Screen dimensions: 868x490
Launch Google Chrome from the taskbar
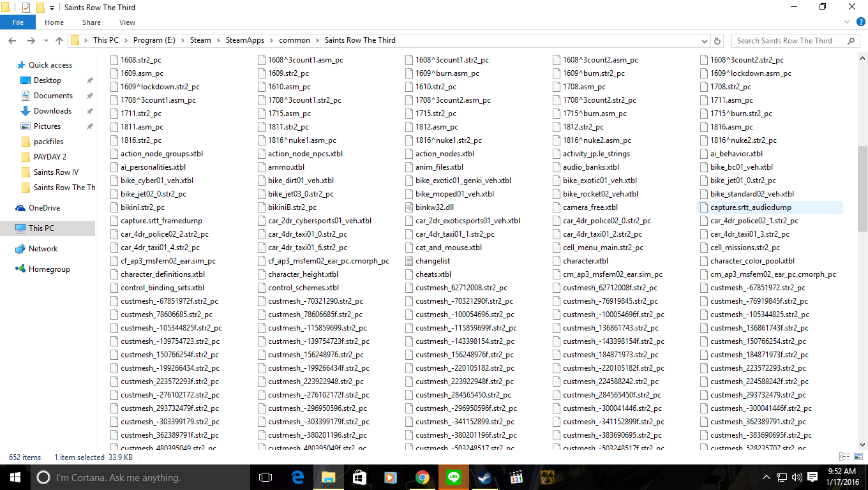[x=422, y=477]
